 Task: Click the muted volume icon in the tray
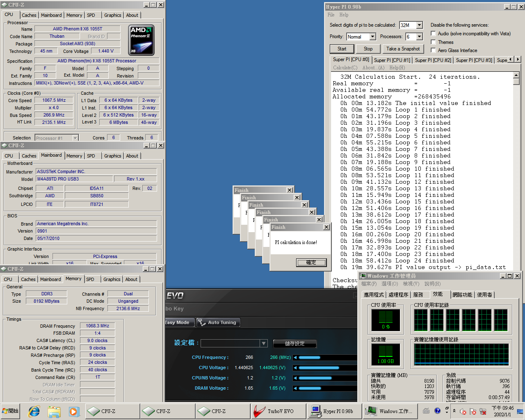(x=463, y=411)
